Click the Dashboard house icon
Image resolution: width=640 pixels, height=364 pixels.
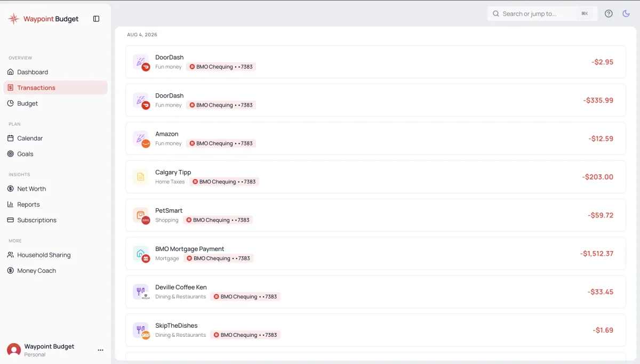(x=11, y=72)
